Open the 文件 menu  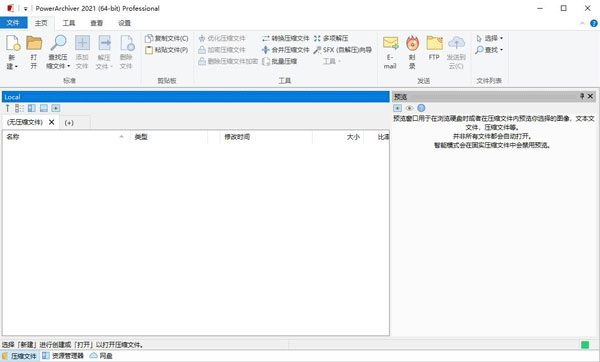click(x=13, y=23)
